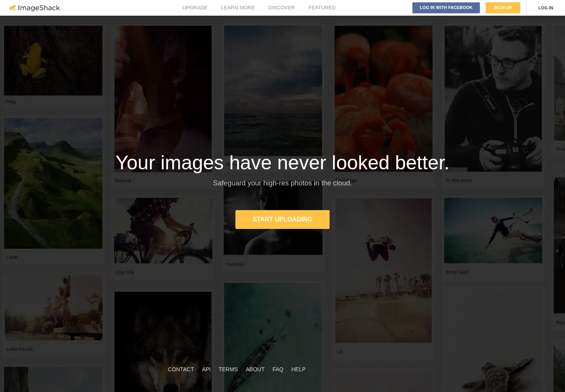This screenshot has width=565, height=392.
Task: Open the Wind Surf photo
Action: pyautogui.click(x=493, y=230)
